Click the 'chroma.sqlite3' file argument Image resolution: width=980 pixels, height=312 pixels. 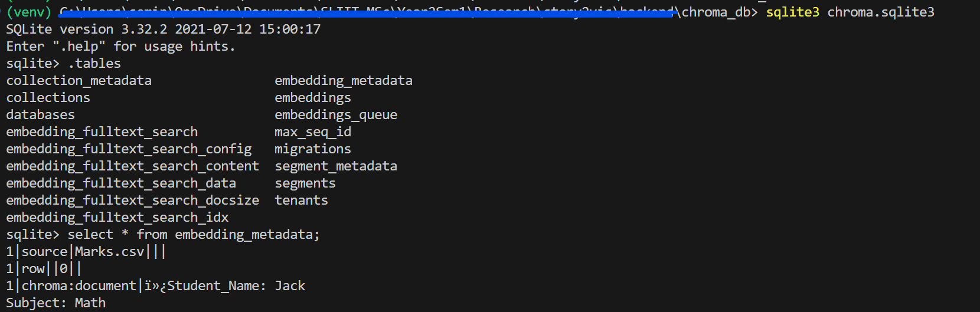pyautogui.click(x=880, y=12)
